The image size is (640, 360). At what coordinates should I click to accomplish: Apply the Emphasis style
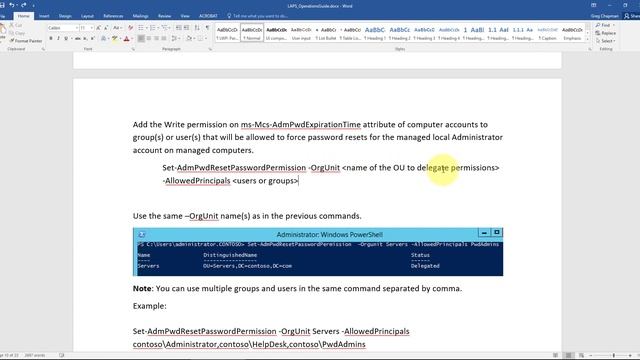[x=572, y=33]
